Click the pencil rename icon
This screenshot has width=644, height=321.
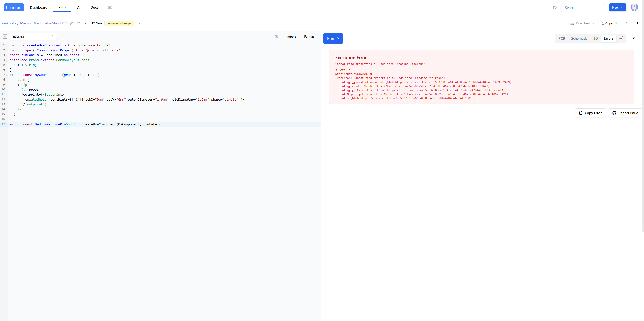pyautogui.click(x=72, y=23)
